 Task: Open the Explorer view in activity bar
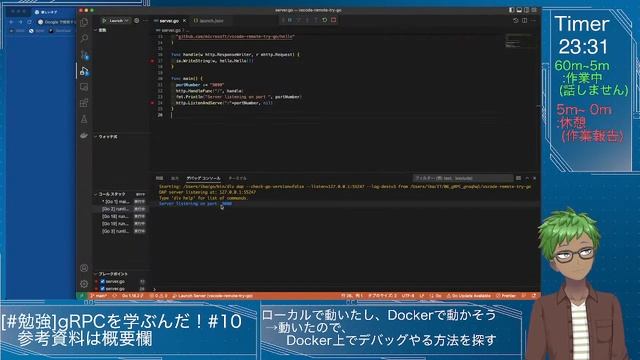[84, 22]
